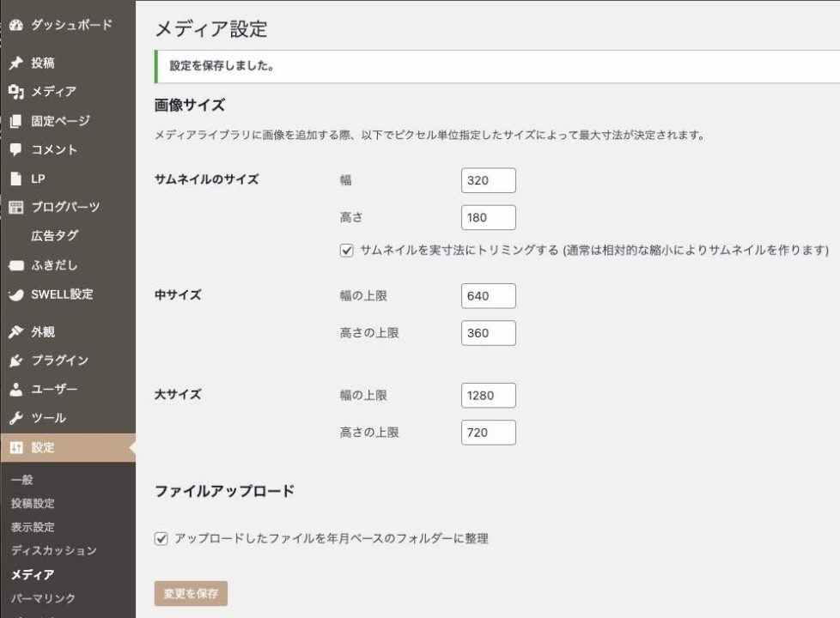Click the 大サイズ 幅の上限 field with 1280

click(489, 395)
